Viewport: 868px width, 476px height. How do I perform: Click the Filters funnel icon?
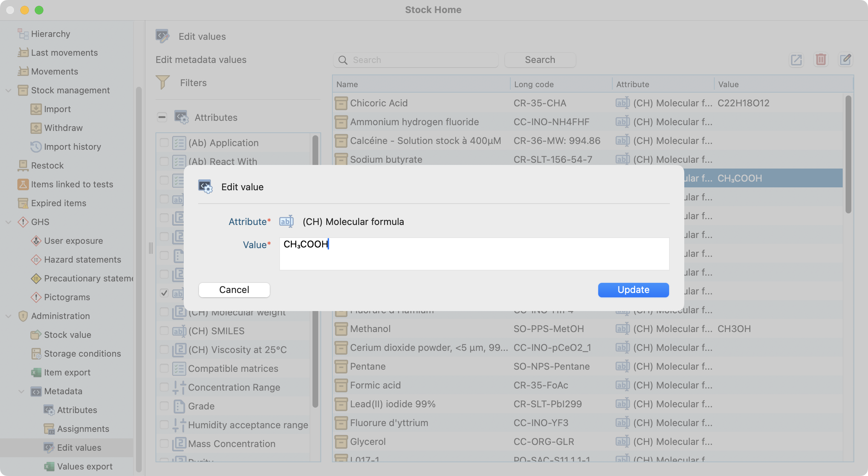click(163, 82)
